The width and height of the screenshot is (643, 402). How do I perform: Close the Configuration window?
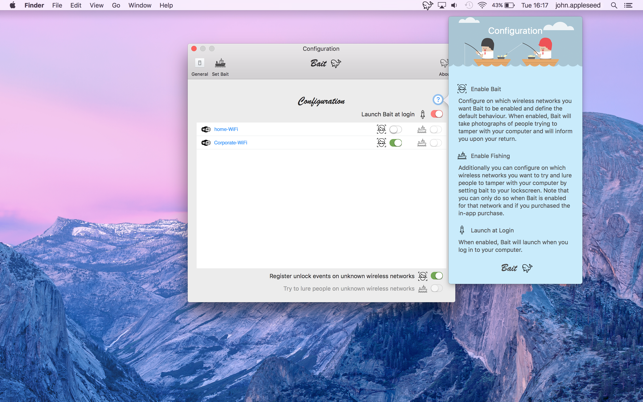194,48
